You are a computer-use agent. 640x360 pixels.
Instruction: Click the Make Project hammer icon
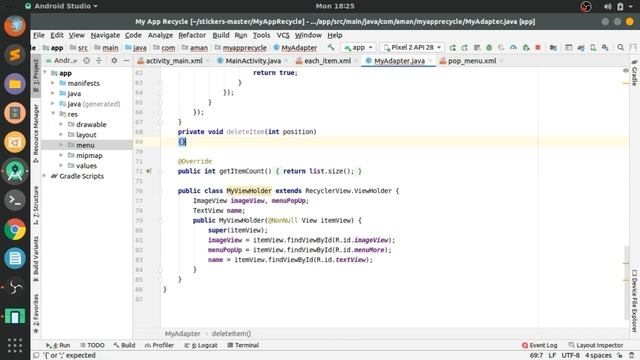(331, 48)
